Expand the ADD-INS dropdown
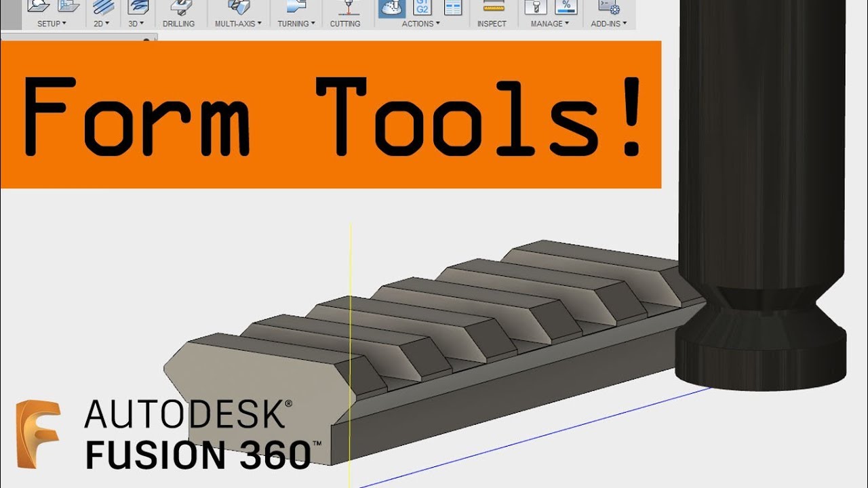 tap(608, 24)
